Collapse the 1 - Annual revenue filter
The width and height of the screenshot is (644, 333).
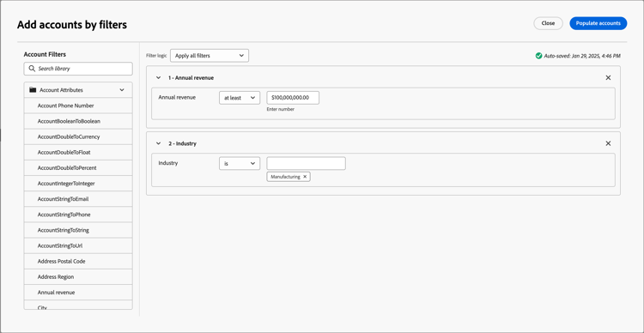159,77
